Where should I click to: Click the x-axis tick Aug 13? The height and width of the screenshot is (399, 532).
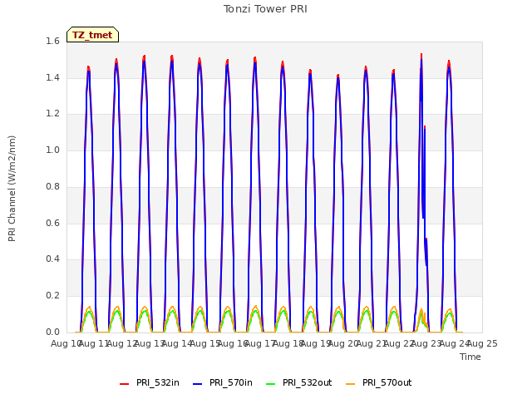coord(150,343)
